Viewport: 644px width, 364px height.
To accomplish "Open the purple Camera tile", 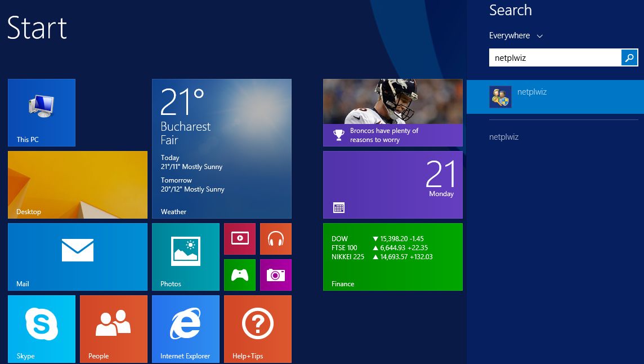I will (x=276, y=275).
